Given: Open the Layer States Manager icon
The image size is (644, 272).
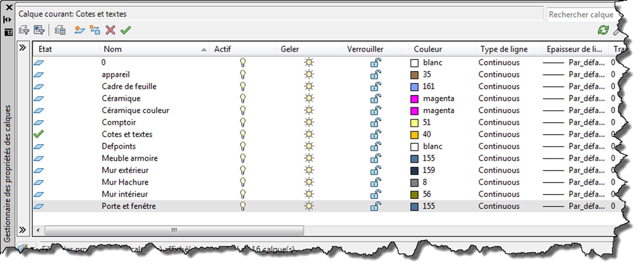Looking at the screenshot, I should (x=60, y=30).
